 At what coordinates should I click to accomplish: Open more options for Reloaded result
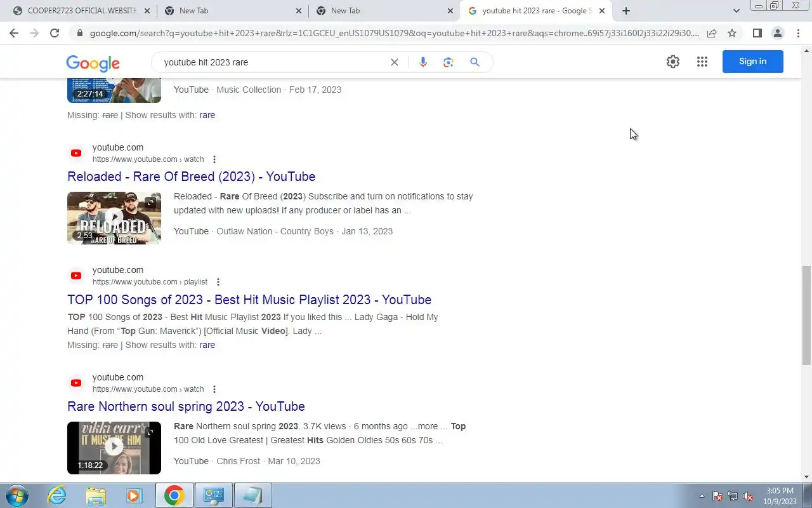pyautogui.click(x=214, y=159)
